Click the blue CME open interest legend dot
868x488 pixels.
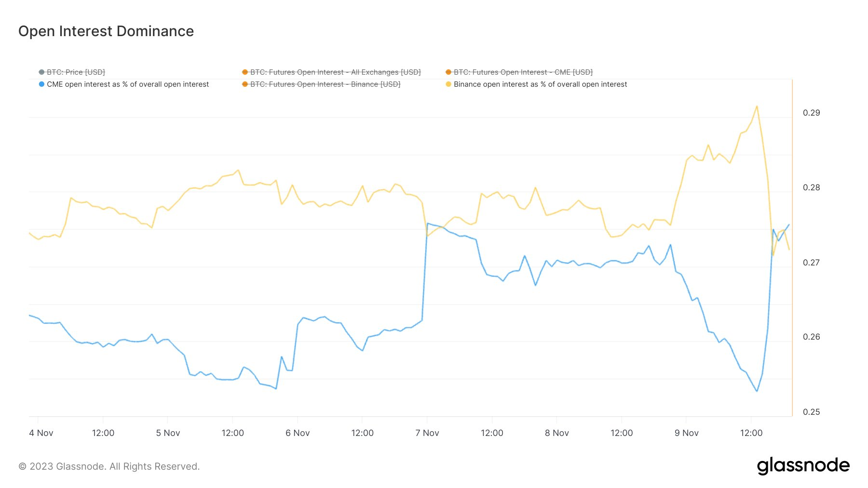click(x=41, y=84)
